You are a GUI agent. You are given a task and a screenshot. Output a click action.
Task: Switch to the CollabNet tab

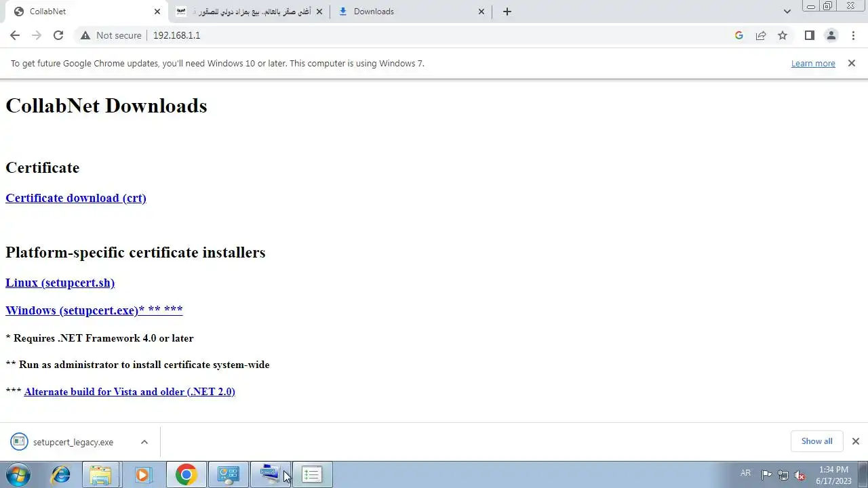pyautogui.click(x=85, y=12)
